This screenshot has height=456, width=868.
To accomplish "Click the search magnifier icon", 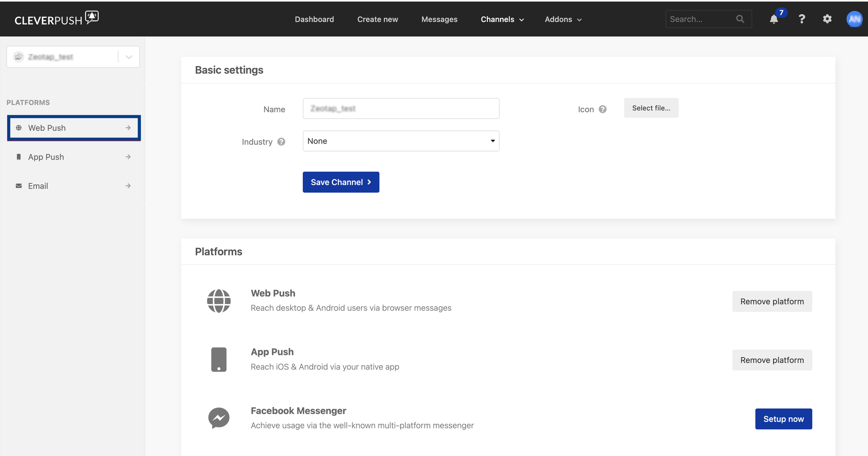I will click(740, 19).
